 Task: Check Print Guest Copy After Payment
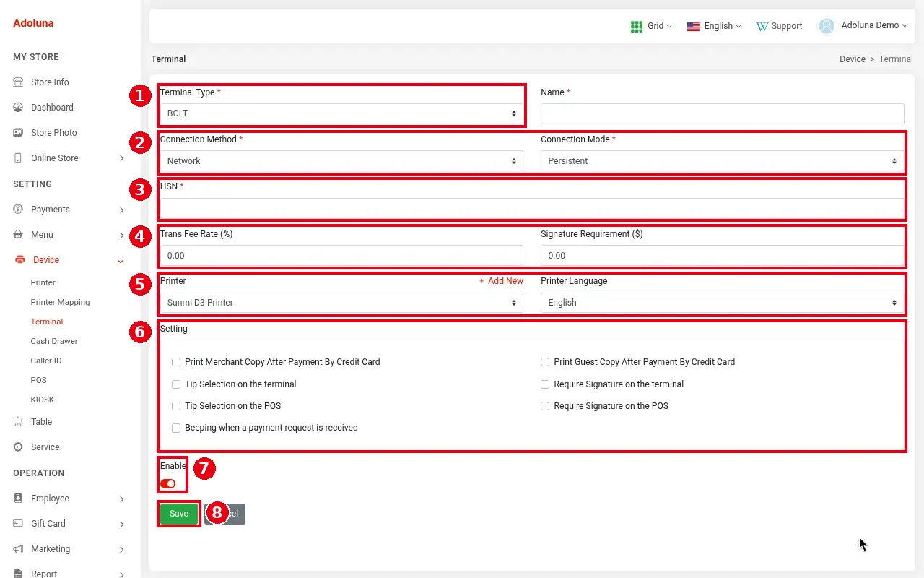click(545, 362)
